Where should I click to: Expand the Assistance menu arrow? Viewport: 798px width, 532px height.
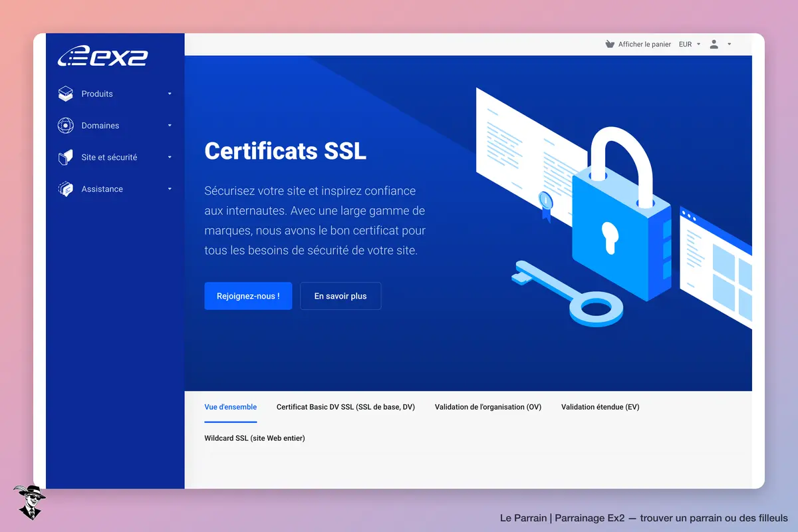coord(170,190)
